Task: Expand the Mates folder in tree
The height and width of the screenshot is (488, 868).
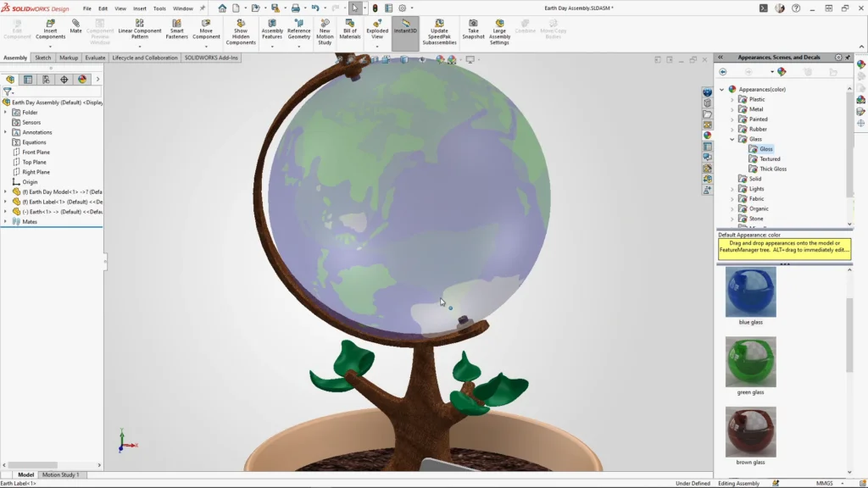Action: pos(6,221)
